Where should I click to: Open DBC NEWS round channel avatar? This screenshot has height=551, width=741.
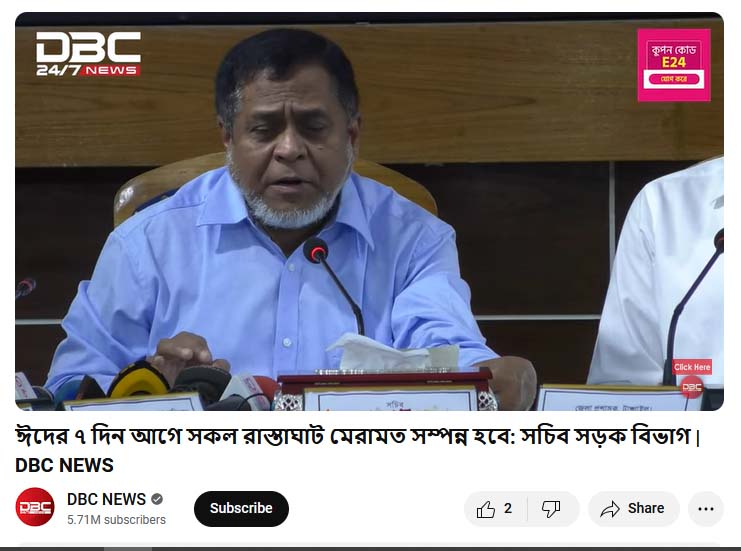pos(34,507)
